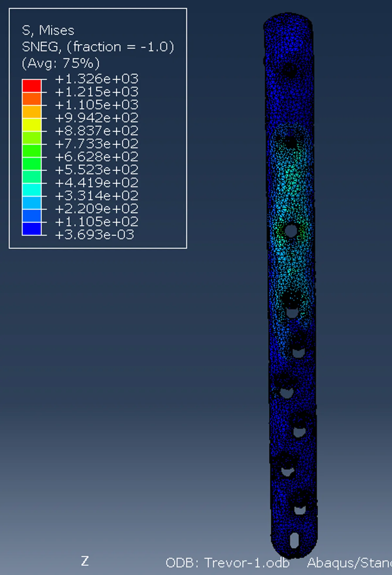Click the rounded top end of the tube
This screenshot has width=392, height=575.
288,23
